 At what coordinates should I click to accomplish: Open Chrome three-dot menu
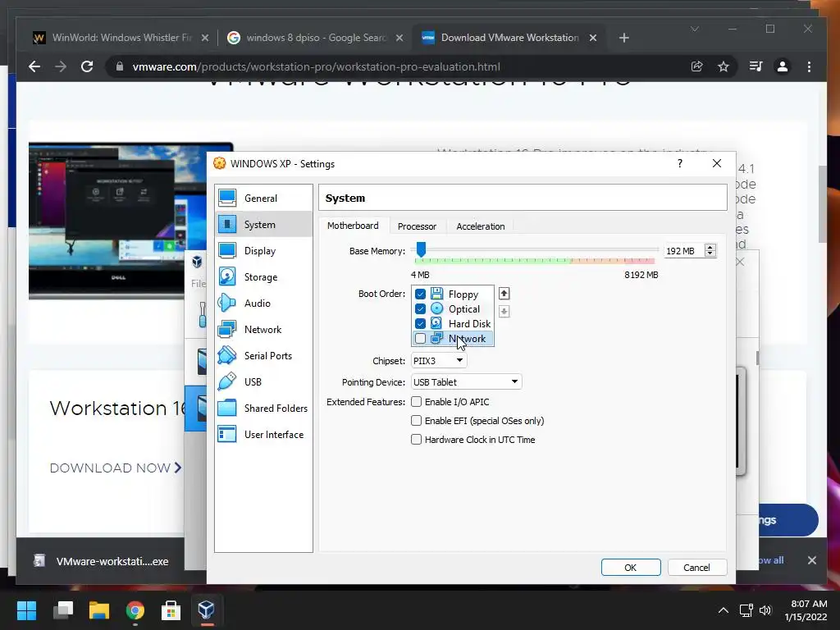pyautogui.click(x=809, y=66)
